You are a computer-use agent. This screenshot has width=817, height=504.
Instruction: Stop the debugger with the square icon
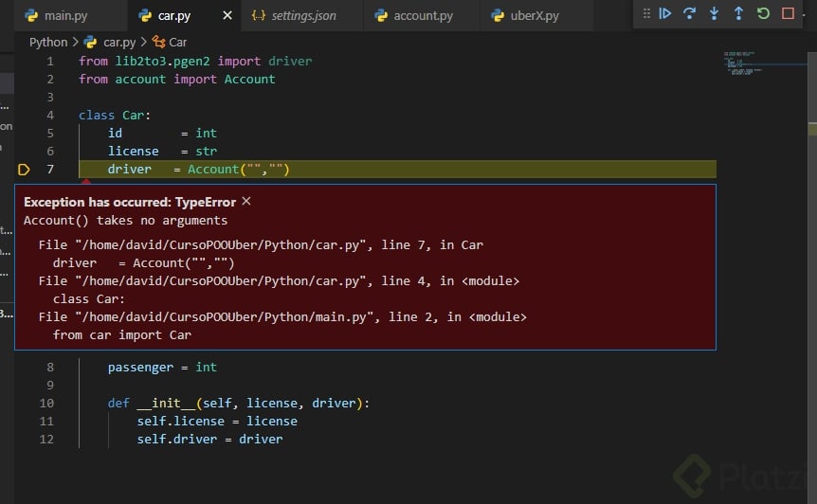click(788, 13)
